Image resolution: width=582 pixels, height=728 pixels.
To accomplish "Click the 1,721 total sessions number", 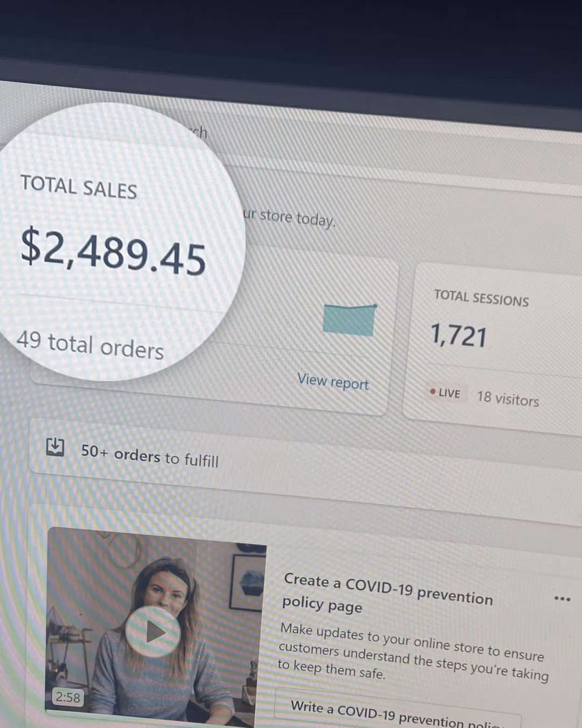I will pos(459,335).
